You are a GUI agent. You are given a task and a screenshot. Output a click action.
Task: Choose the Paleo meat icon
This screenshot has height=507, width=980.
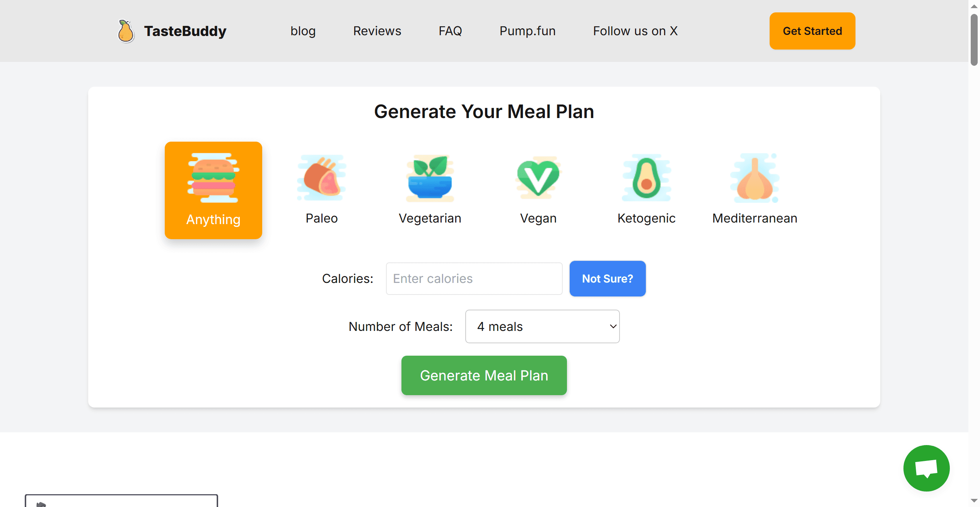coord(321,178)
